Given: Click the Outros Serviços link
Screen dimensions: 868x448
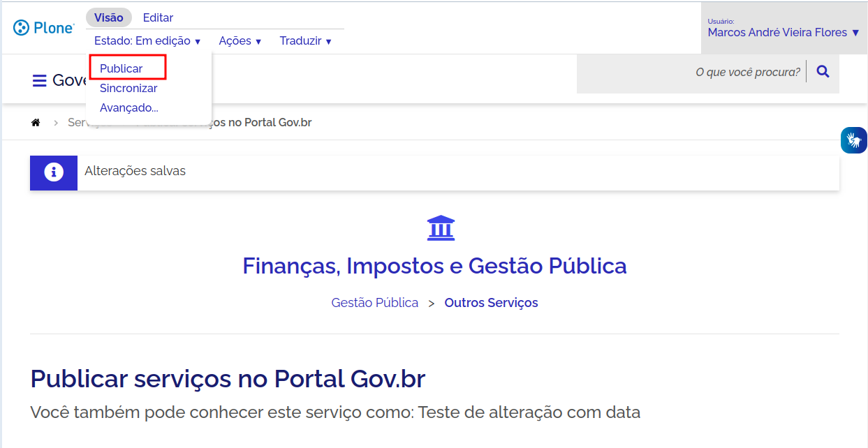Looking at the screenshot, I should tap(491, 303).
